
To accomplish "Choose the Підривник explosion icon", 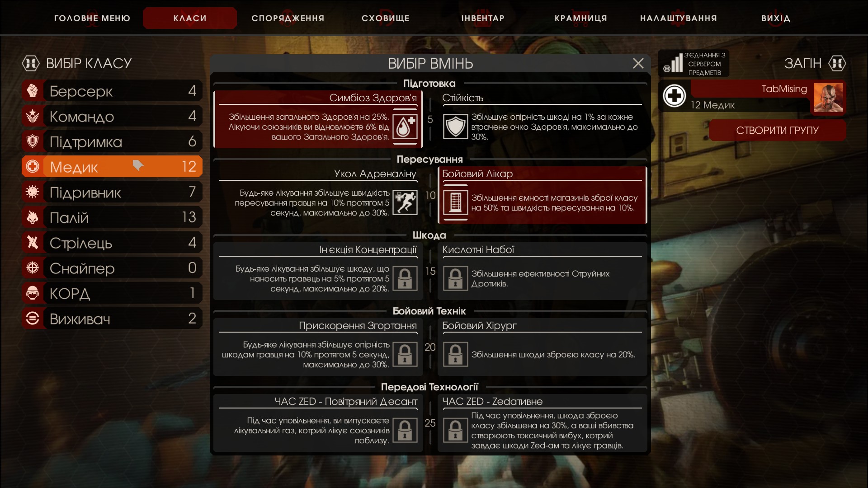I will click(x=33, y=192).
